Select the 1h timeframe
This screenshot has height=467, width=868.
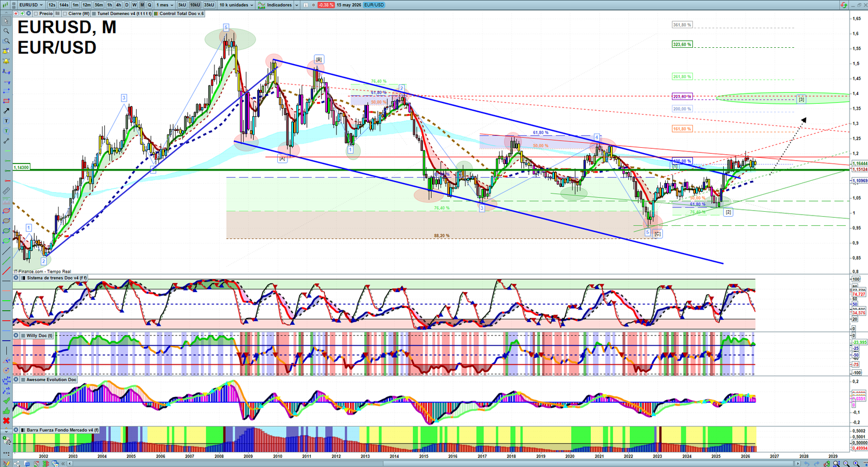pyautogui.click(x=110, y=5)
